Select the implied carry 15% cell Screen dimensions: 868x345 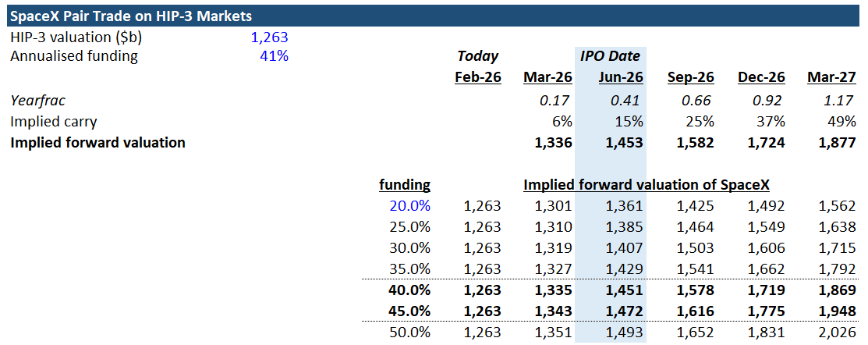click(x=629, y=121)
